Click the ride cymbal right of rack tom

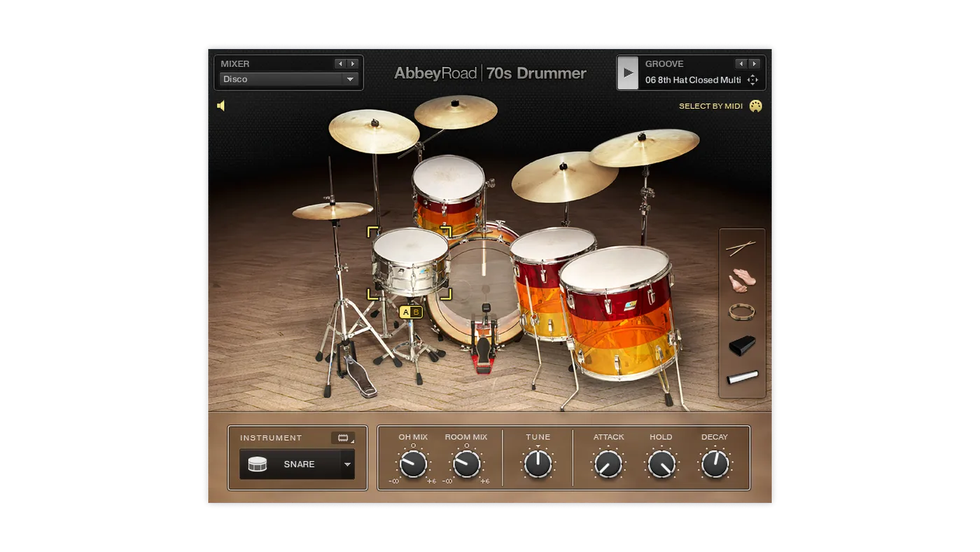point(565,177)
